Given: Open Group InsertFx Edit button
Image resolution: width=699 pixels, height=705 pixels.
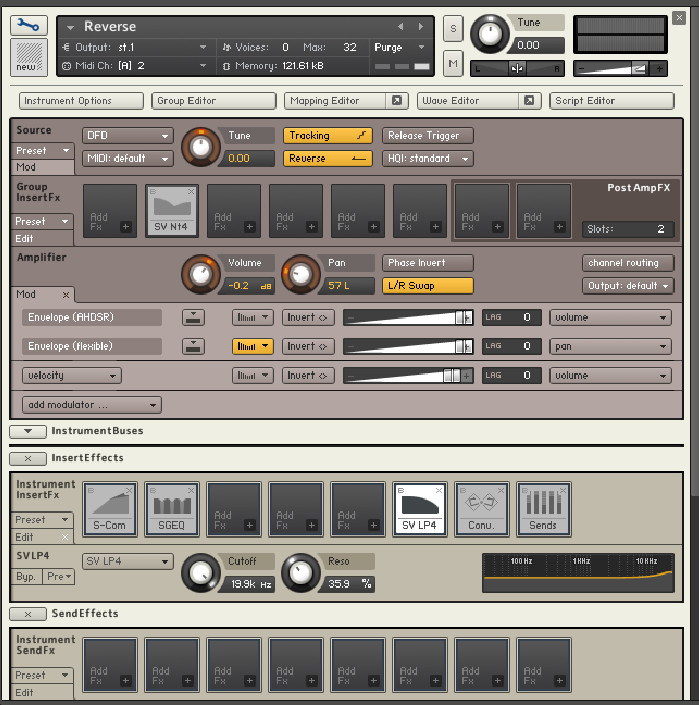Looking at the screenshot, I should (x=41, y=239).
